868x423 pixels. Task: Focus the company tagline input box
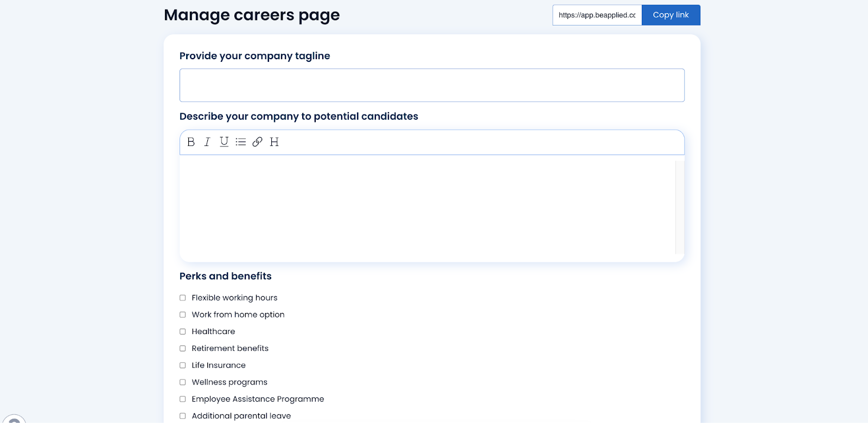point(432,85)
